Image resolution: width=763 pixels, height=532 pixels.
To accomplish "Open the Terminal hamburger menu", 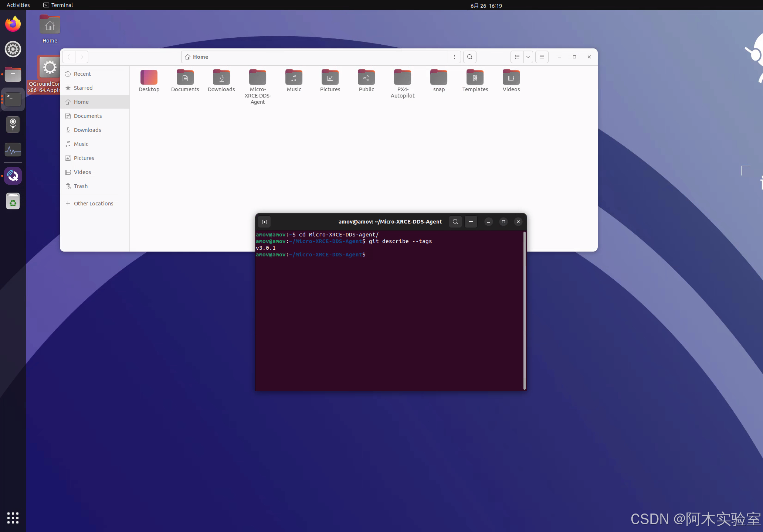I will coord(471,222).
